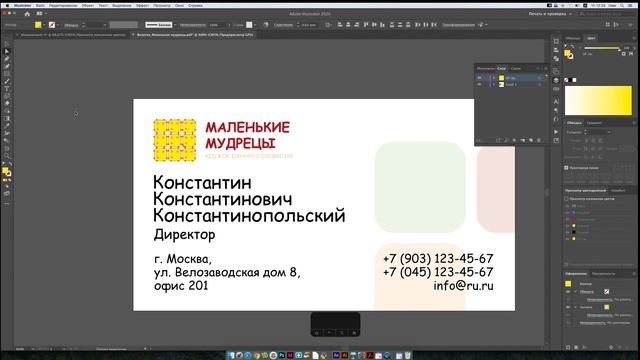This screenshot has height=360, width=640.
Task: Open the Базовый brush definition dropdown
Action: point(175,25)
